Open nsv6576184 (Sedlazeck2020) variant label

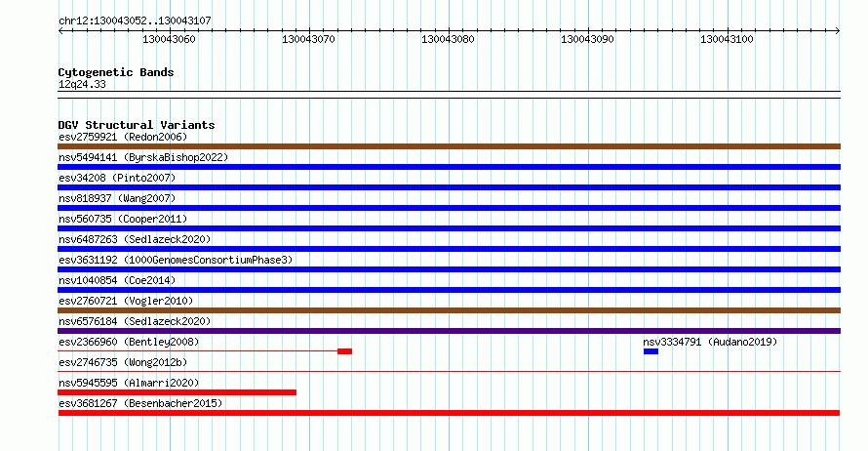click(x=135, y=321)
